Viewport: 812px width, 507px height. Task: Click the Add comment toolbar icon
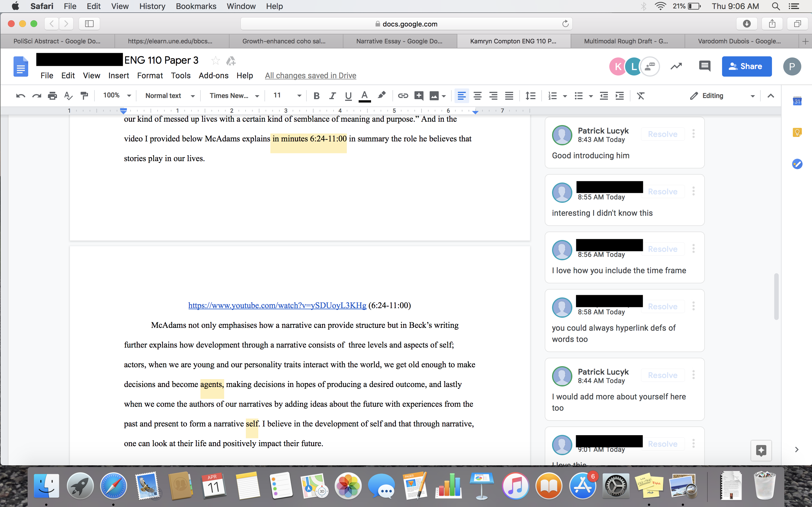[418, 96]
